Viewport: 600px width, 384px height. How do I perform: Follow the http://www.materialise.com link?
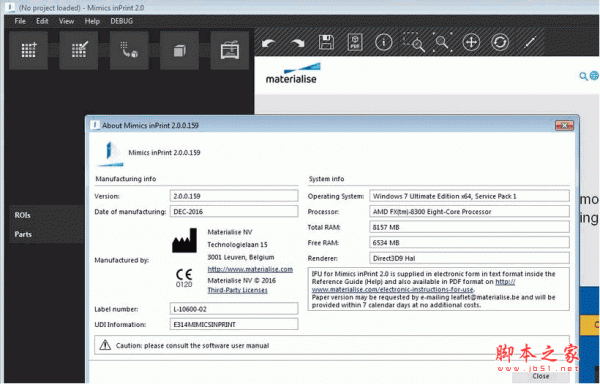pyautogui.click(x=250, y=269)
